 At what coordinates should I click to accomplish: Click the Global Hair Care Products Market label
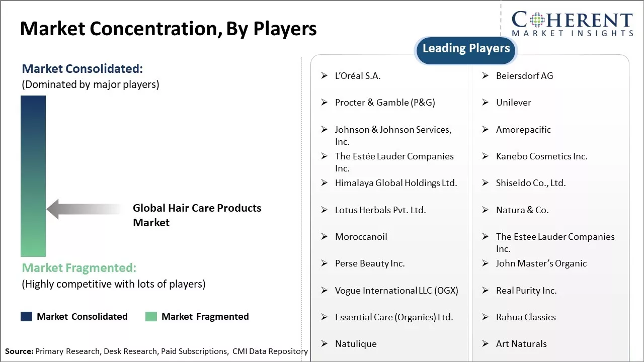(197, 215)
